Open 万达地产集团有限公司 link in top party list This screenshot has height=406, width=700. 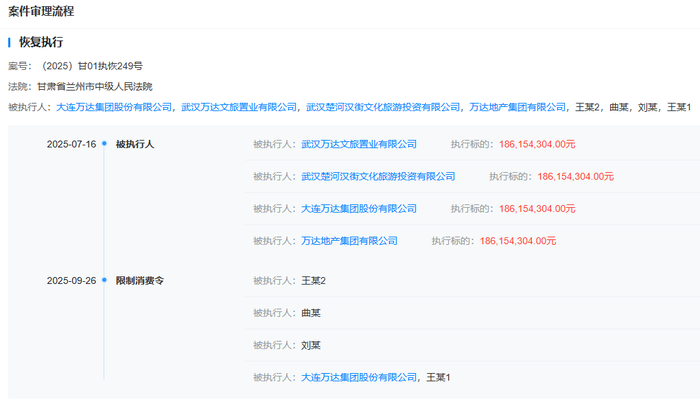coord(517,107)
